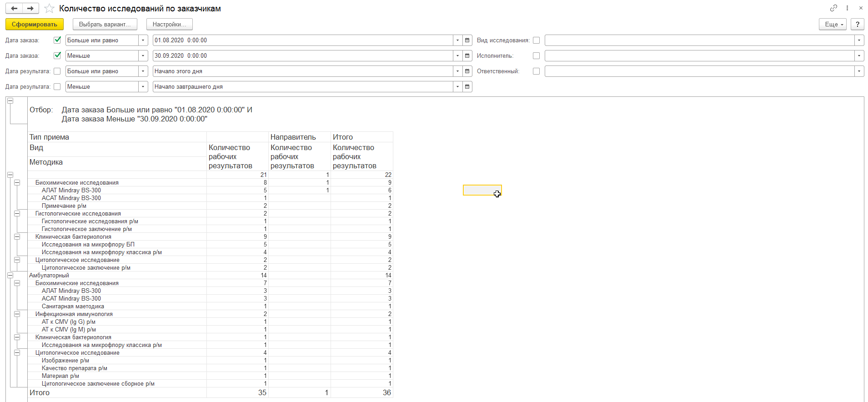This screenshot has height=402, width=868.
Task: Copy link using the chain icon
Action: tap(833, 8)
